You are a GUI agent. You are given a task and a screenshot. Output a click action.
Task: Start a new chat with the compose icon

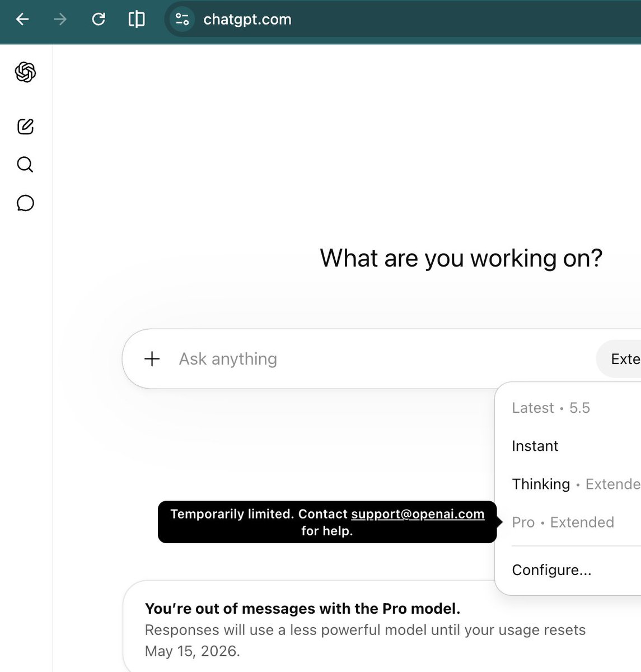(25, 127)
